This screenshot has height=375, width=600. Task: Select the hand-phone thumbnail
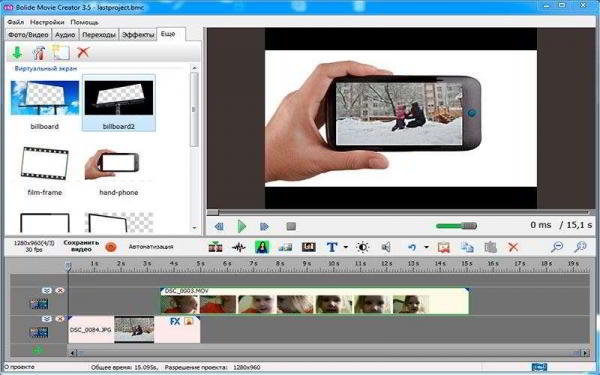[x=119, y=171]
